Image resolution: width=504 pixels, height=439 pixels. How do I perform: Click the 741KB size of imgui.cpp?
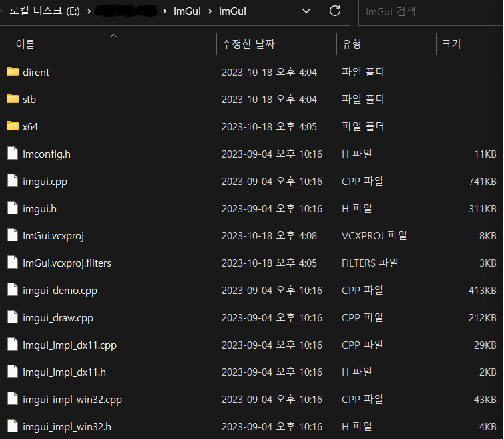pos(483,182)
